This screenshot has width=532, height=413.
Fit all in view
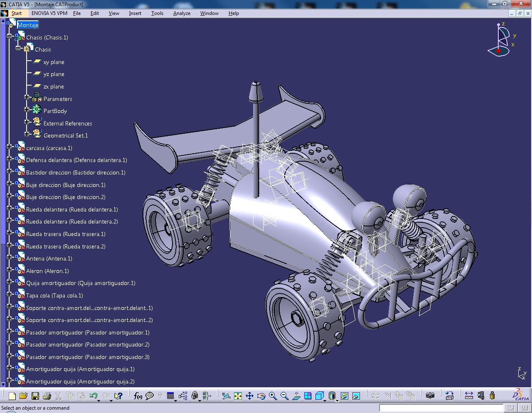click(x=238, y=396)
